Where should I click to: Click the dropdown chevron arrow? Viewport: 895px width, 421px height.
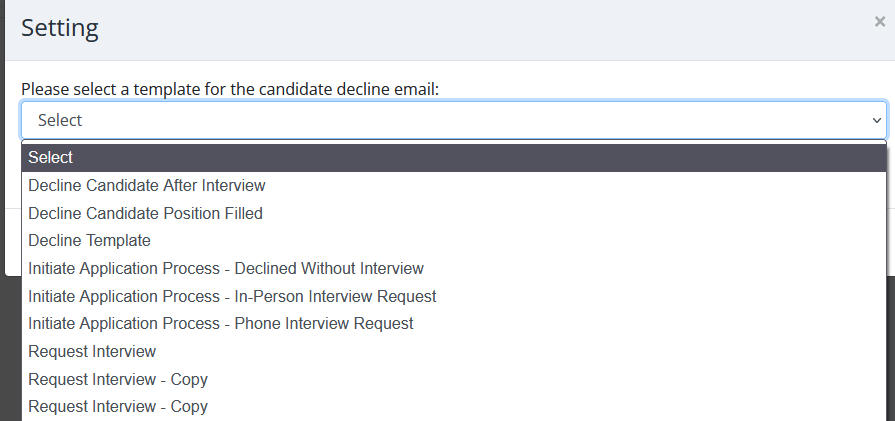pyautogui.click(x=876, y=120)
